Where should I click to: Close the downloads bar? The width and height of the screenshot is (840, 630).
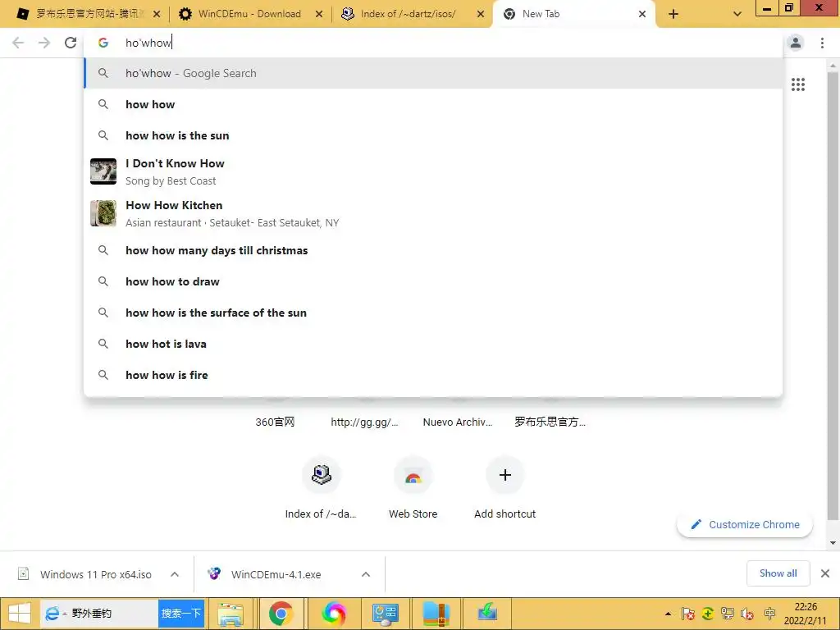click(x=825, y=573)
